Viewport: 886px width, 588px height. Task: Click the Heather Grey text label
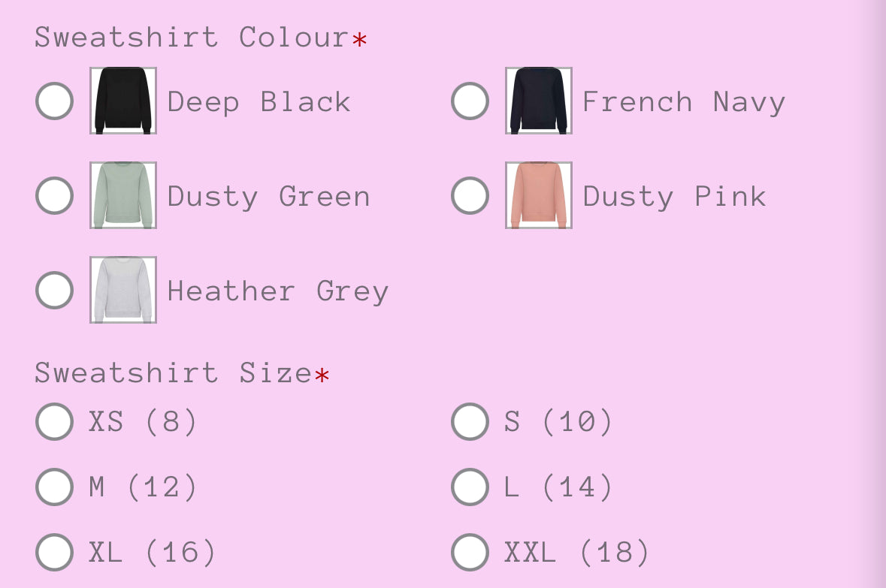click(x=278, y=291)
